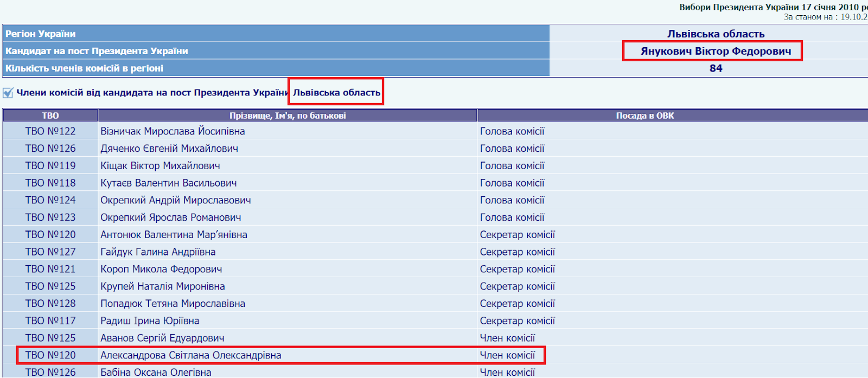Image resolution: width=868 pixels, height=378 pixels.
Task: Click candidate name Янукович Віктор Федорович
Action: pos(715,51)
